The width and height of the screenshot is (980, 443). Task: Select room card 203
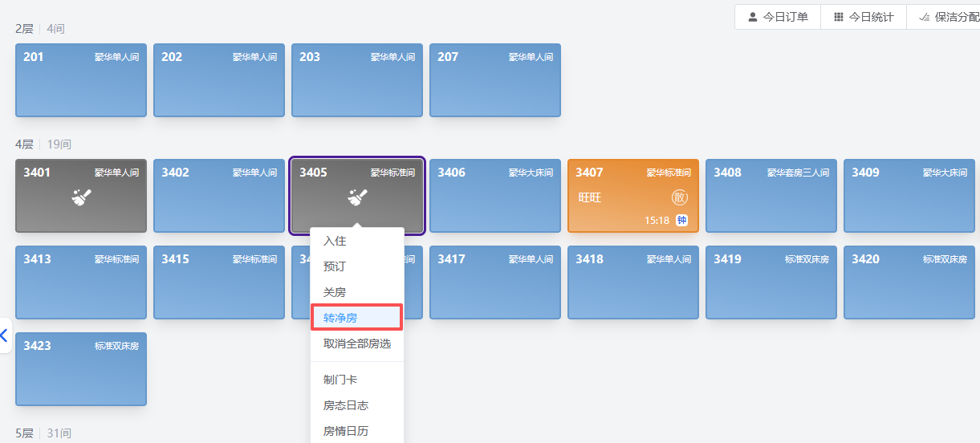tap(357, 80)
